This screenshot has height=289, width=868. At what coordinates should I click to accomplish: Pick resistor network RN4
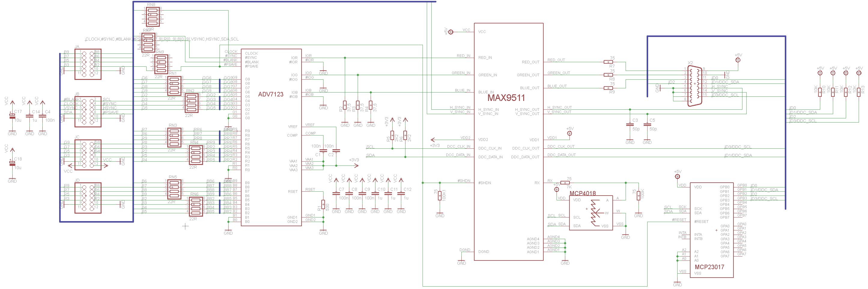point(196,155)
